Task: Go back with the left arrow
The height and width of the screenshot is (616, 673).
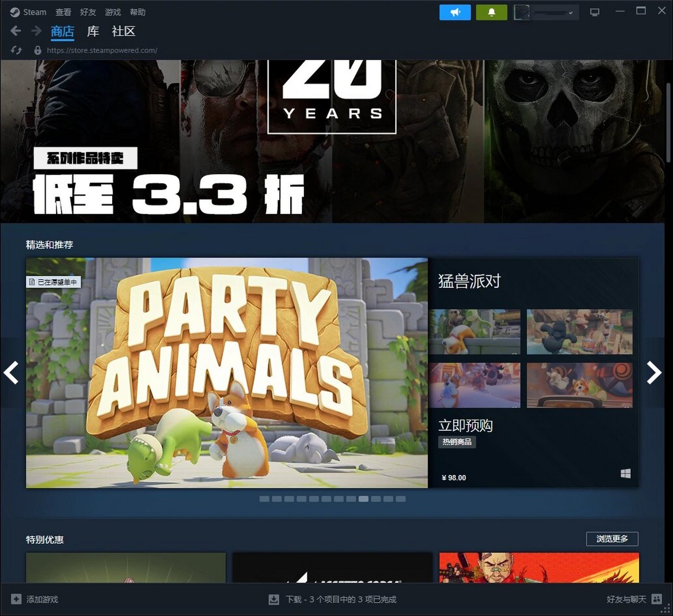Action: pos(15,31)
